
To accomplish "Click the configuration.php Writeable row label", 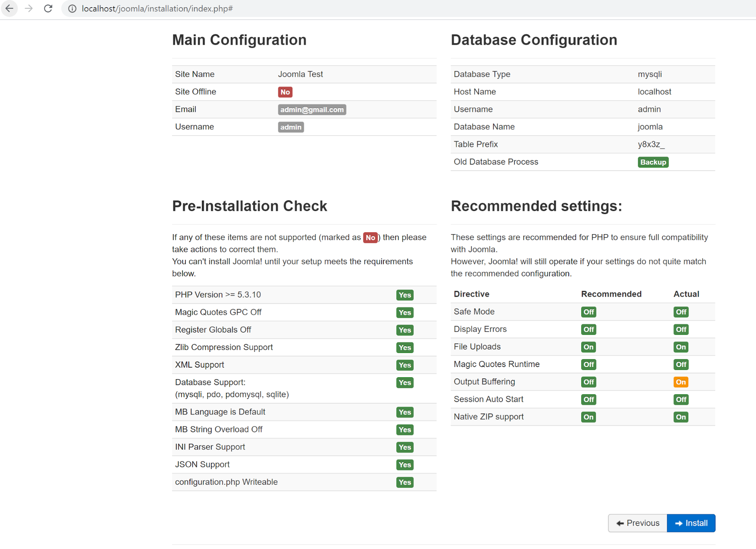I will point(226,482).
